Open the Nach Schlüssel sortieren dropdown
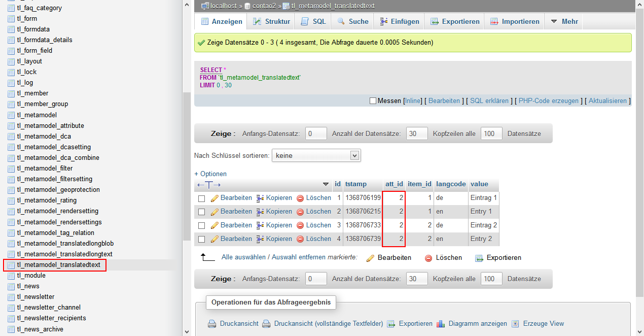The height and width of the screenshot is (336, 644). pyautogui.click(x=316, y=155)
